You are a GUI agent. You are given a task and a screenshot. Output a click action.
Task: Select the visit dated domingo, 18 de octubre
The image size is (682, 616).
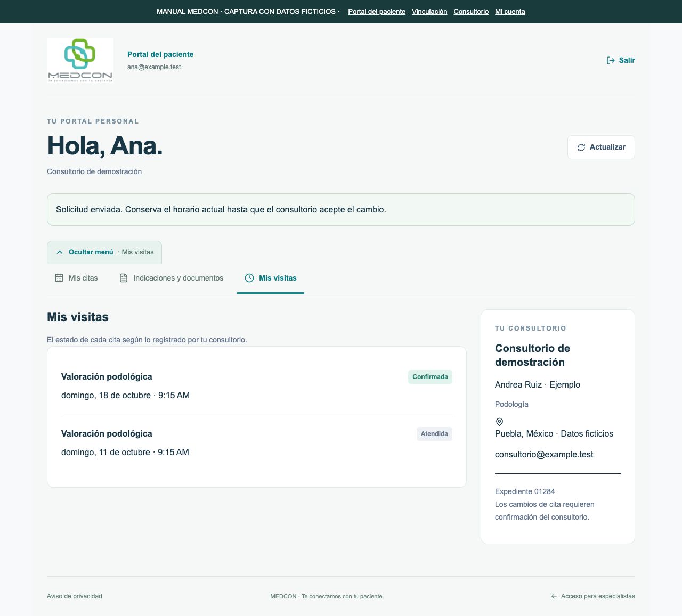pos(257,386)
